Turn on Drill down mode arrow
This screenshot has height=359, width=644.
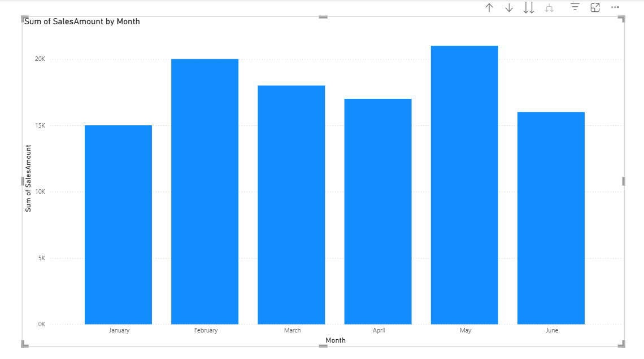pos(509,8)
